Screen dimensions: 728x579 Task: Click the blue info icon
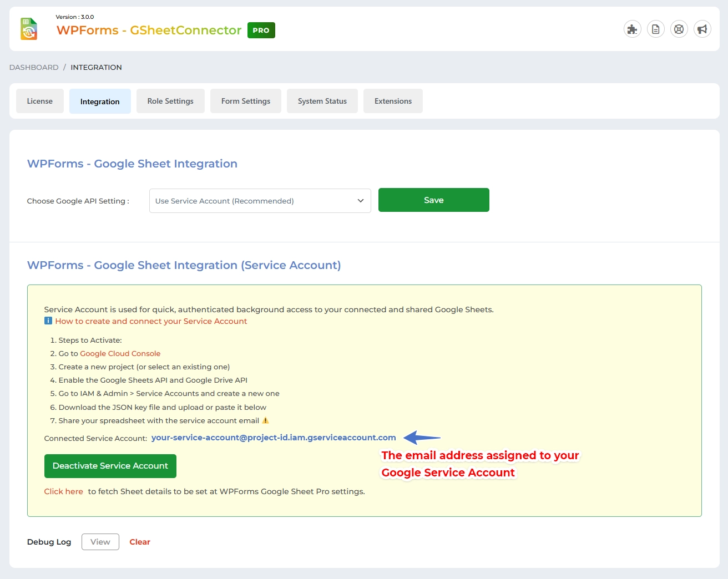pyautogui.click(x=48, y=321)
